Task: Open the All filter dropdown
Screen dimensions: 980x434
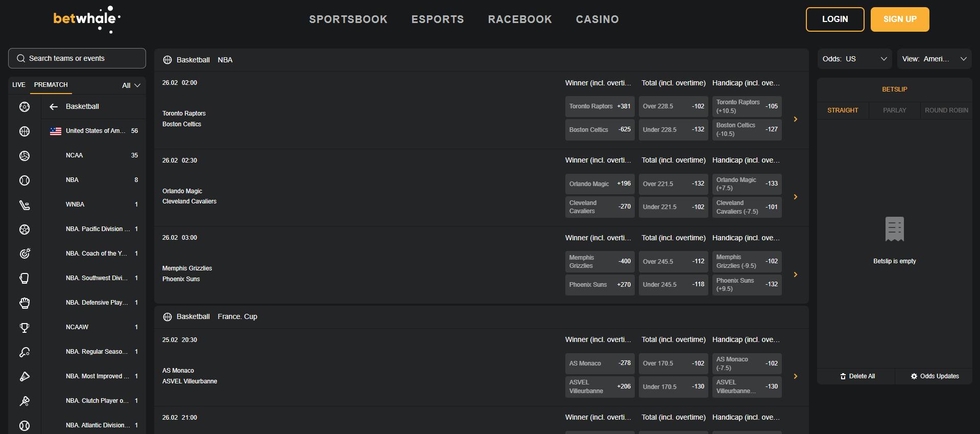Action: pos(131,85)
